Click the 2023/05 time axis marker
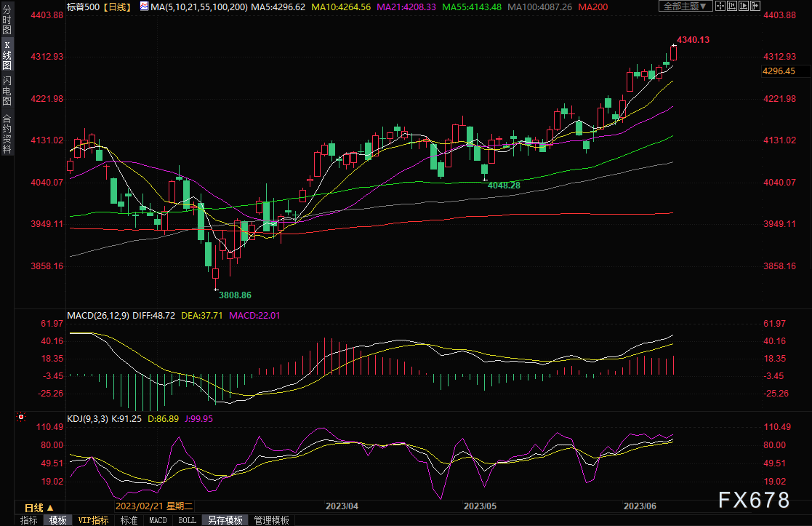The height and width of the screenshot is (526, 812). click(x=480, y=506)
